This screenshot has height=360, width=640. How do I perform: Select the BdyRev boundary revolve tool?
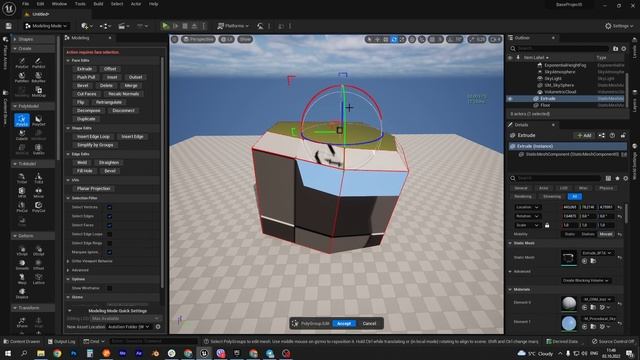(38, 78)
